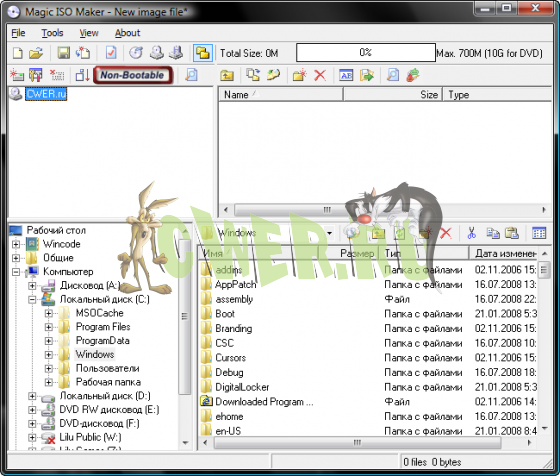Sort by the Name column header

281,95
